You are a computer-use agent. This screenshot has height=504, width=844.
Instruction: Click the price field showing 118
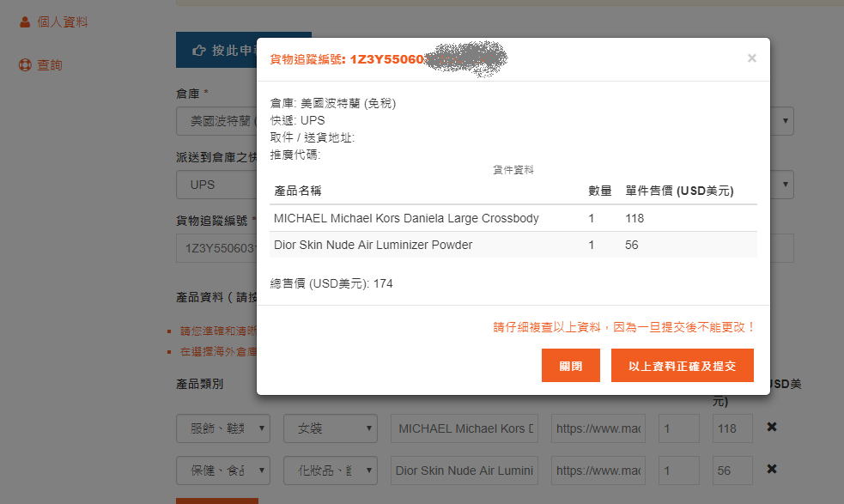pos(732,428)
